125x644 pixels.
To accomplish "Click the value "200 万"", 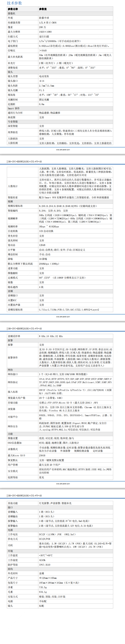I will click(42, 27).
